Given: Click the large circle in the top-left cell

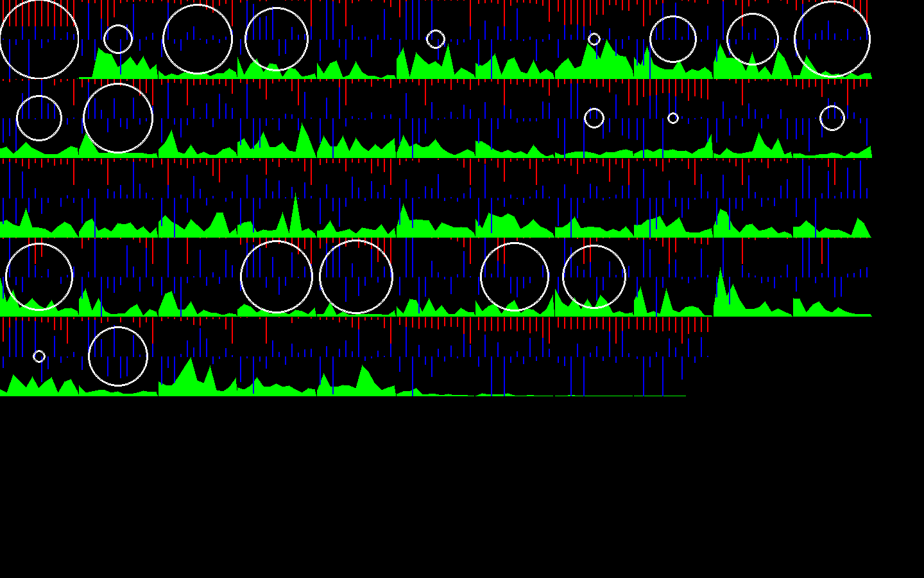Looking at the screenshot, I should (x=39, y=39).
